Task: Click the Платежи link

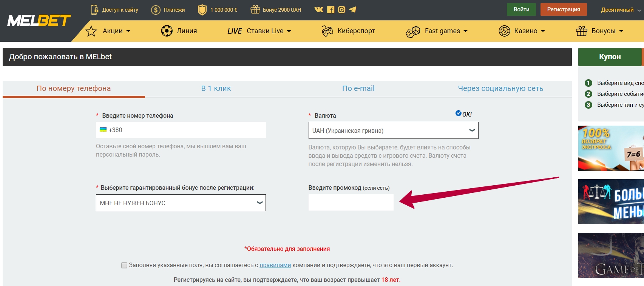Action: point(174,10)
